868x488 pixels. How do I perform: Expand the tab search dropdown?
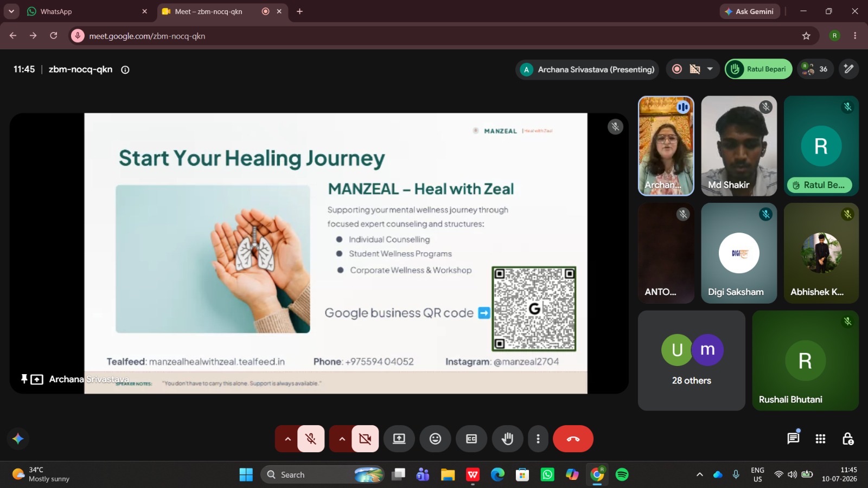pos(11,11)
